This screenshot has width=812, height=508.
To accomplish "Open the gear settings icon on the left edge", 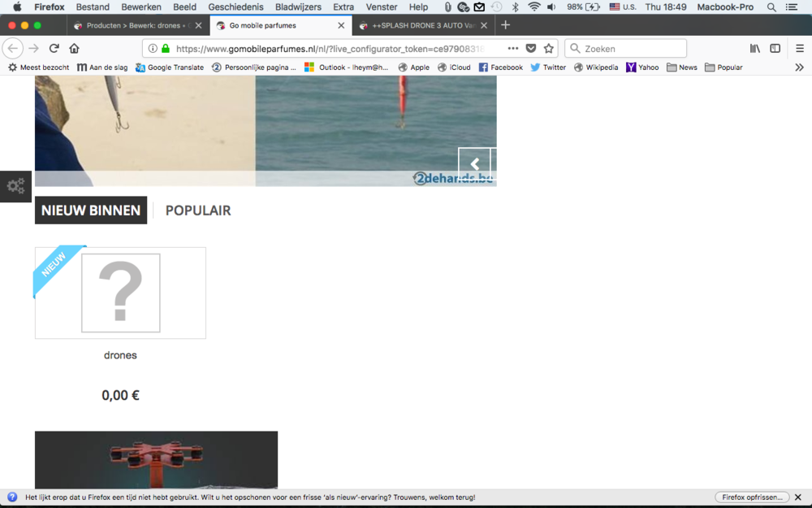I will [x=15, y=186].
